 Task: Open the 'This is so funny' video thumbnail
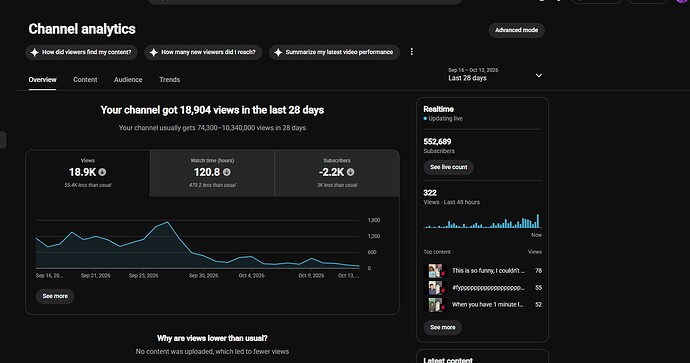coord(435,271)
